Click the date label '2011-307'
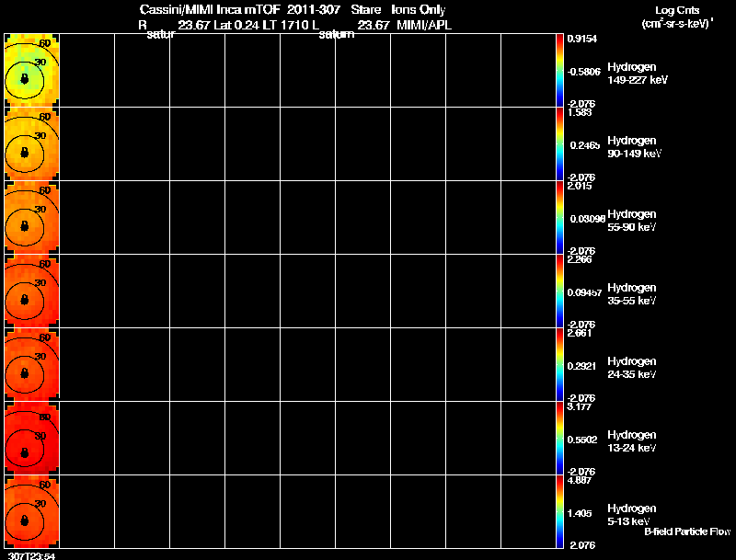 click(314, 10)
